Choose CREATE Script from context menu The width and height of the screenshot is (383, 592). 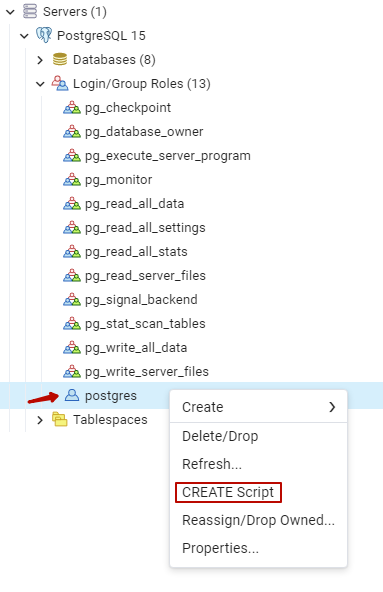[x=228, y=492]
